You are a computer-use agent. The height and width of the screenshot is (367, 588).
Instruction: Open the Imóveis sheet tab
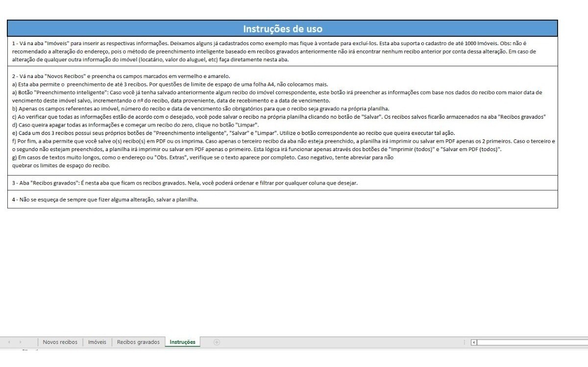(97, 342)
